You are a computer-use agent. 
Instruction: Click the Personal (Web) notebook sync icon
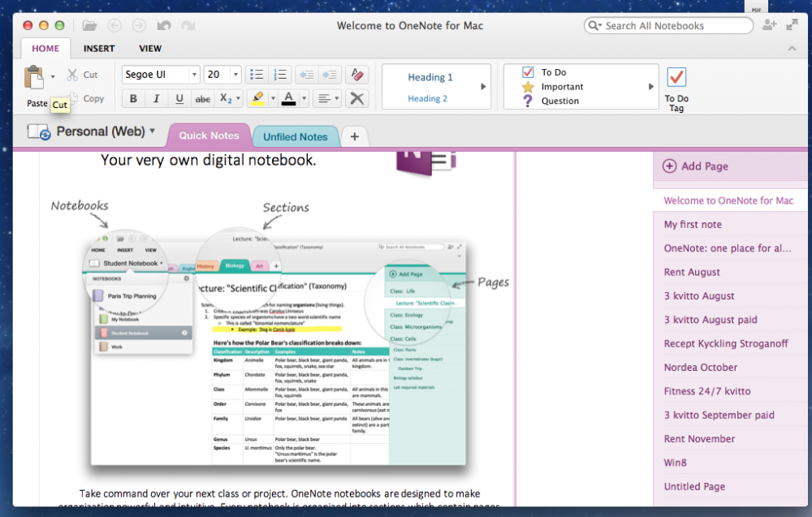(39, 132)
